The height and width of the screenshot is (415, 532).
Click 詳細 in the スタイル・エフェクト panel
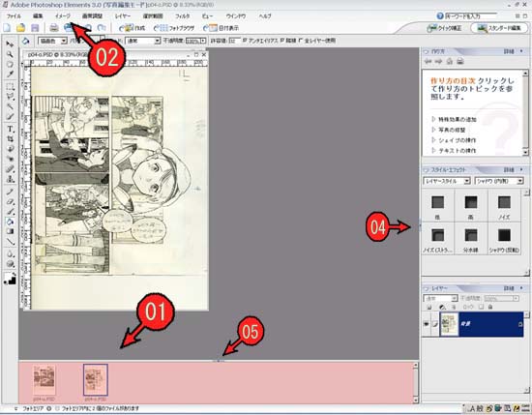click(509, 169)
